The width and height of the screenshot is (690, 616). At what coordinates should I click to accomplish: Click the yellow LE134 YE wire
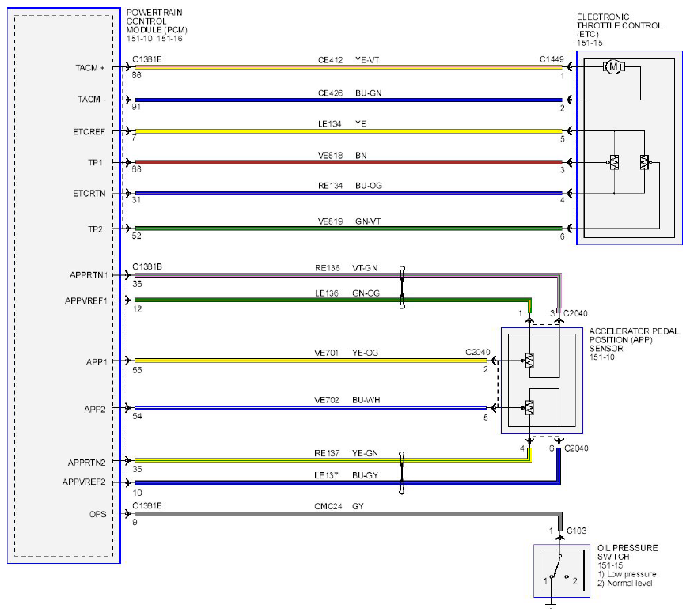point(348,131)
